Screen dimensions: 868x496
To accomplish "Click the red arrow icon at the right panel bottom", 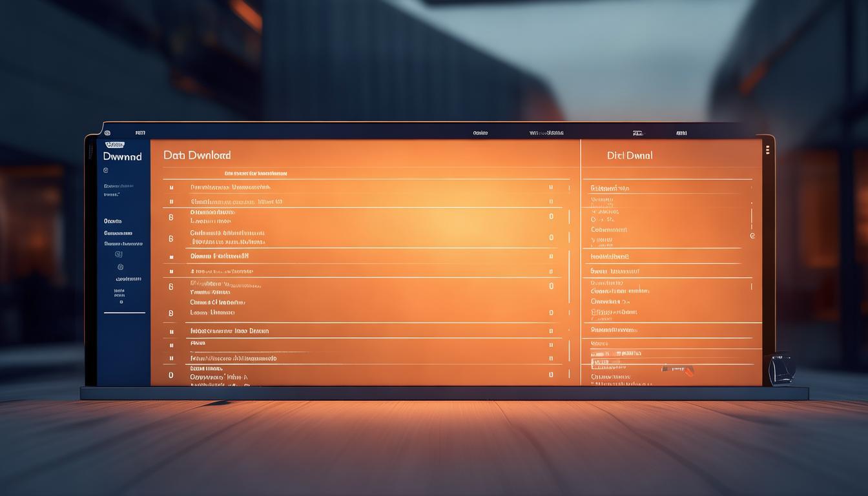I will tap(687, 370).
